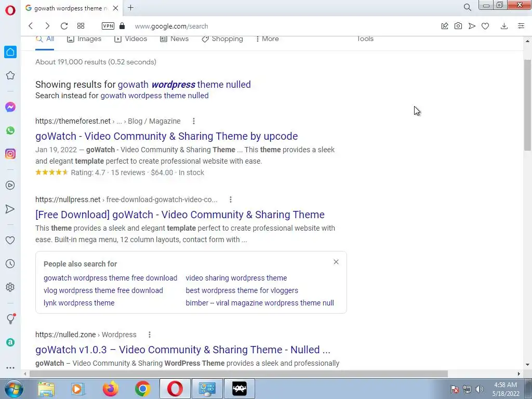This screenshot has height=399, width=532.
Task: Open the downloads panel icon
Action: point(504,26)
